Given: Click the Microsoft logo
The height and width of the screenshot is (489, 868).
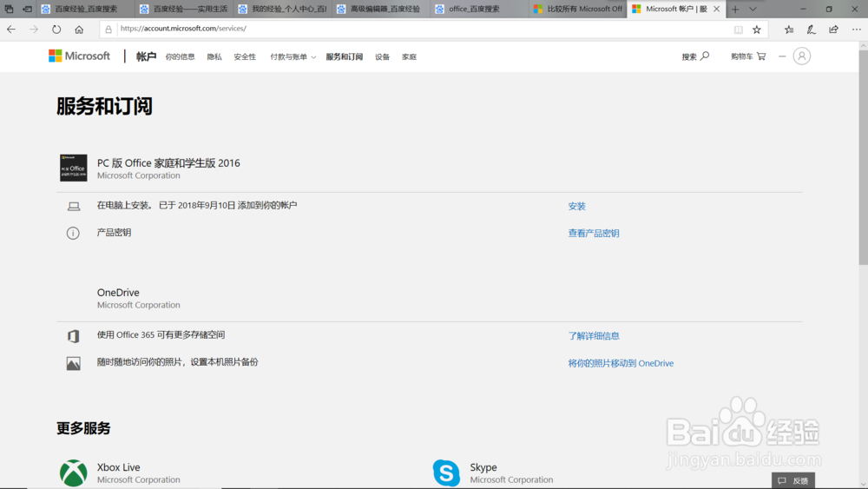Looking at the screenshot, I should pos(79,56).
